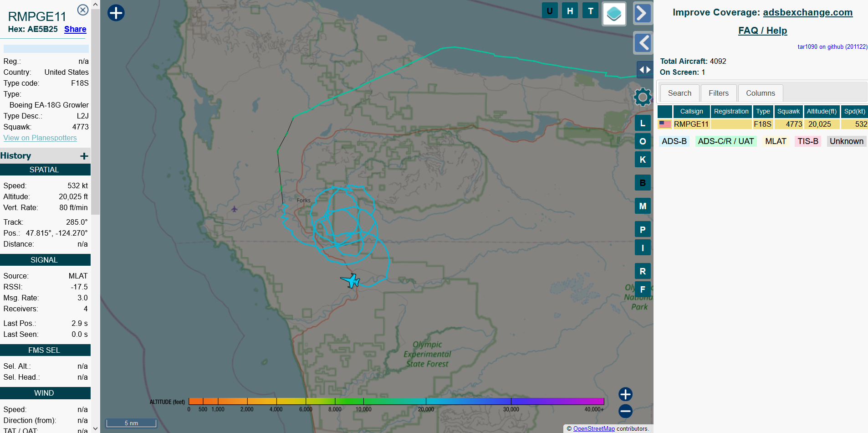This screenshot has height=433, width=868.
Task: Click the selected cyan aircraft icon on map
Action: click(351, 280)
